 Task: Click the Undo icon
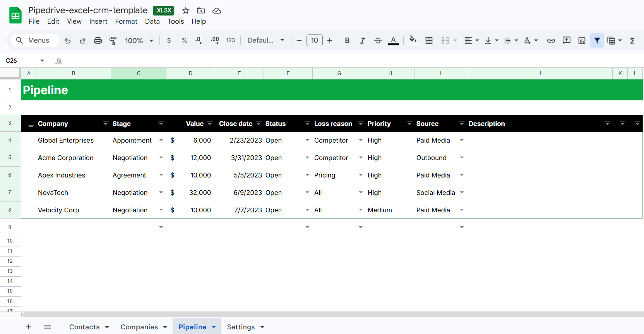[x=68, y=40]
